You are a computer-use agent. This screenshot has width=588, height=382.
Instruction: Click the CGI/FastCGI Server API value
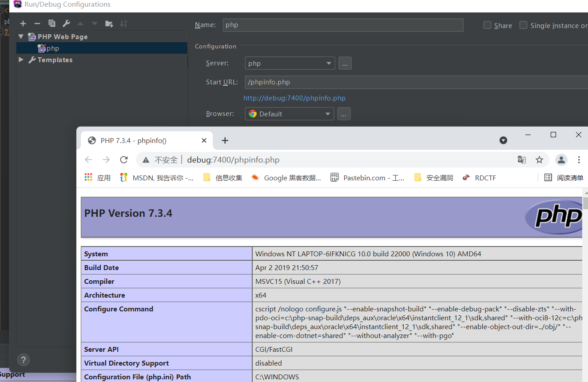click(x=274, y=350)
